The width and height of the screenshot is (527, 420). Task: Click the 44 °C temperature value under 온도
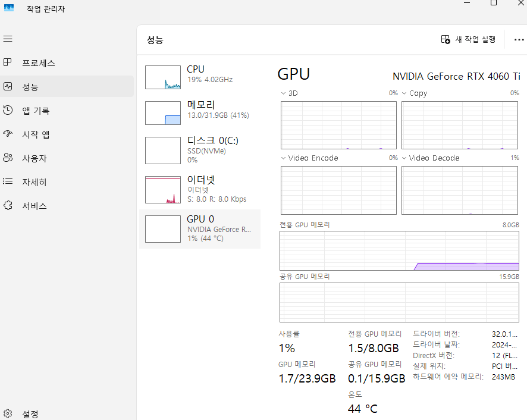click(363, 409)
